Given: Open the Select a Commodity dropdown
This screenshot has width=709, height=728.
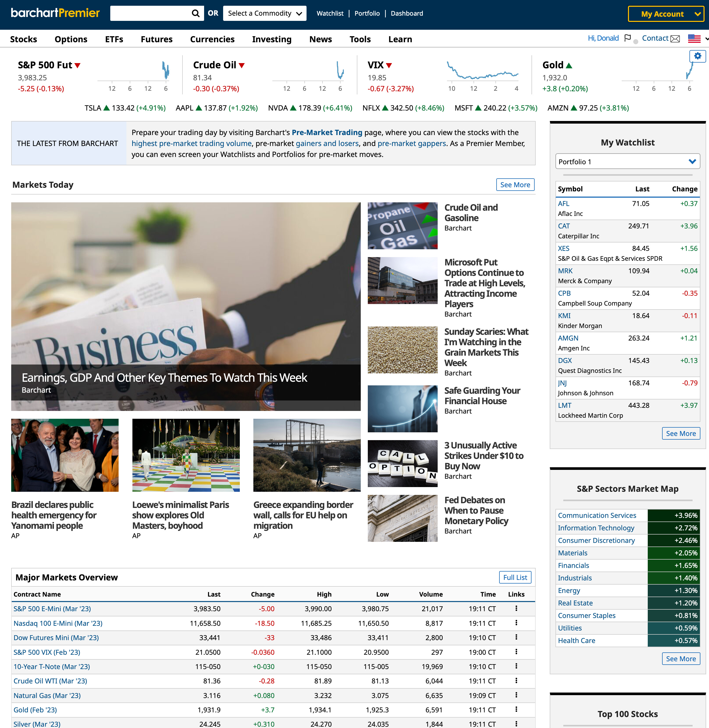Looking at the screenshot, I should click(x=264, y=13).
